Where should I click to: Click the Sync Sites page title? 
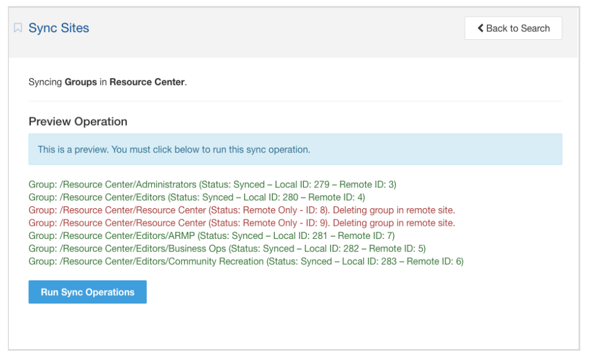pos(59,28)
